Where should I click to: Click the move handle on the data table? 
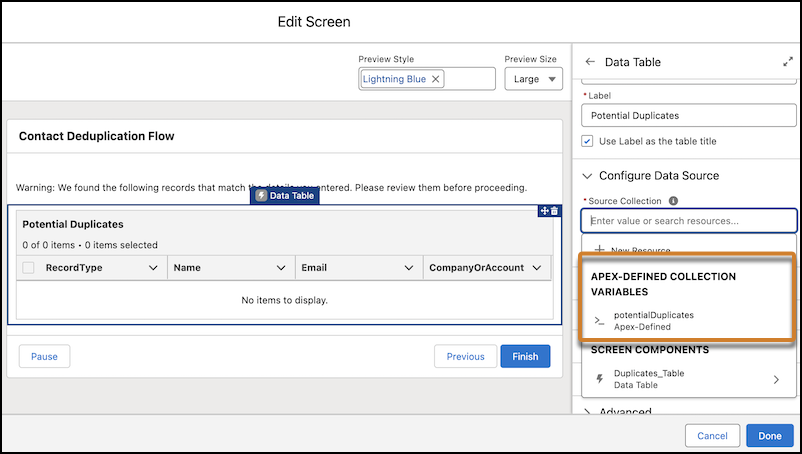(544, 211)
